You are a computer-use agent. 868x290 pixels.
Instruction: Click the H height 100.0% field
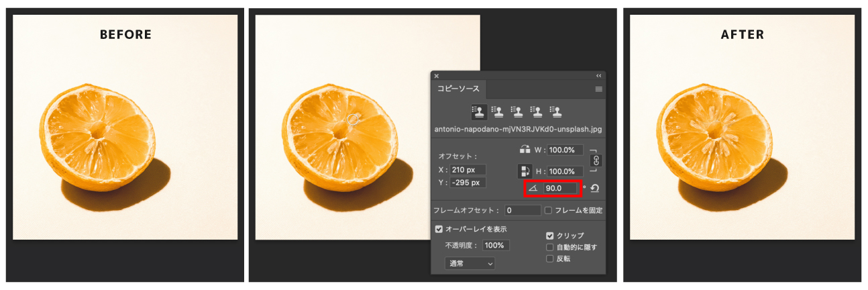(565, 171)
